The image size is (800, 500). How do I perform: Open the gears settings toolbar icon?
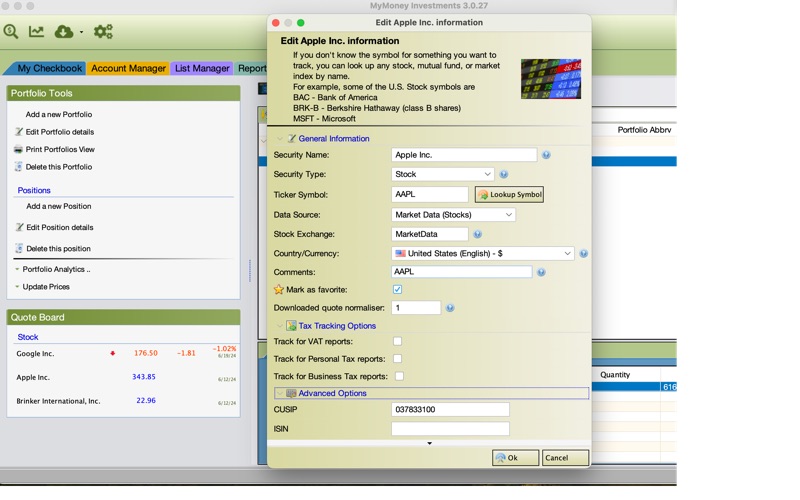click(x=103, y=32)
